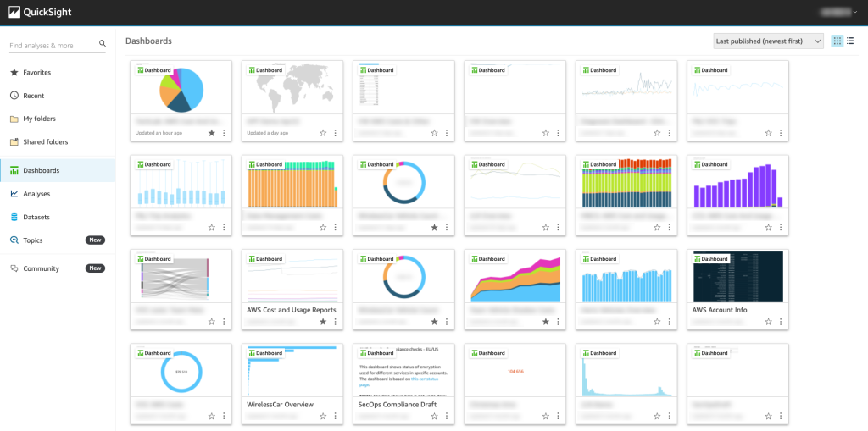This screenshot has width=868, height=431.
Task: Go to the Dashboards section
Action: point(58,170)
